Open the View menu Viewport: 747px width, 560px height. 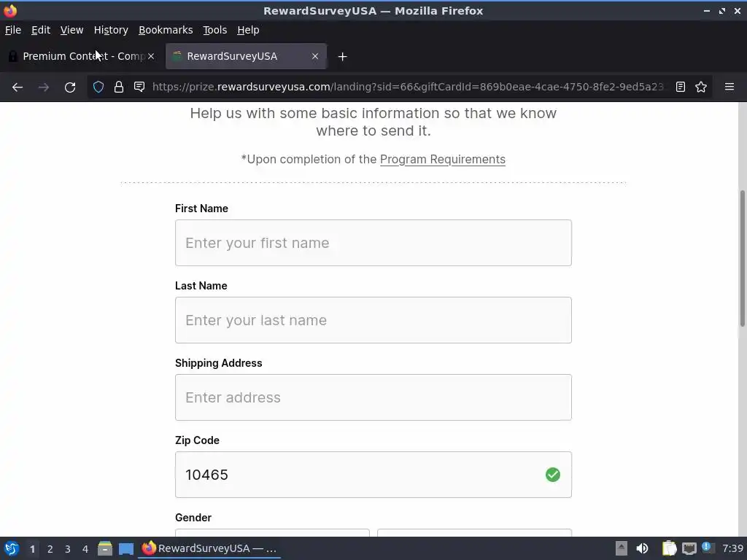(71, 30)
